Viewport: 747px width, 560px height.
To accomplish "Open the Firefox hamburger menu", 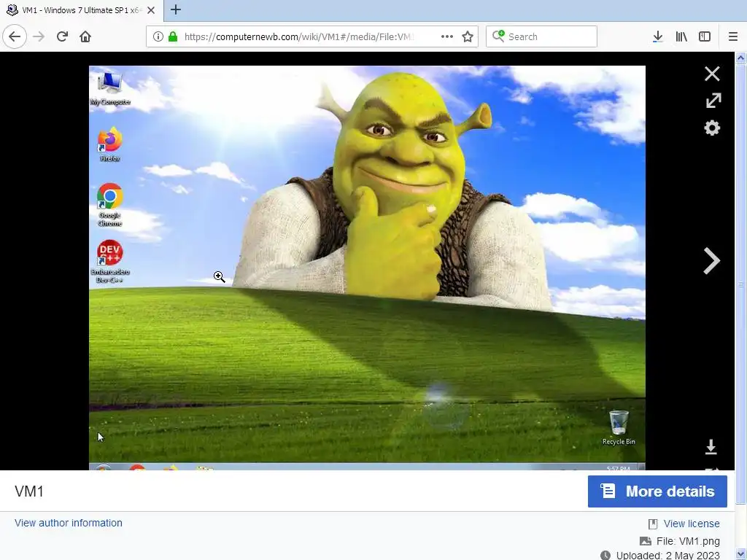I will (733, 36).
